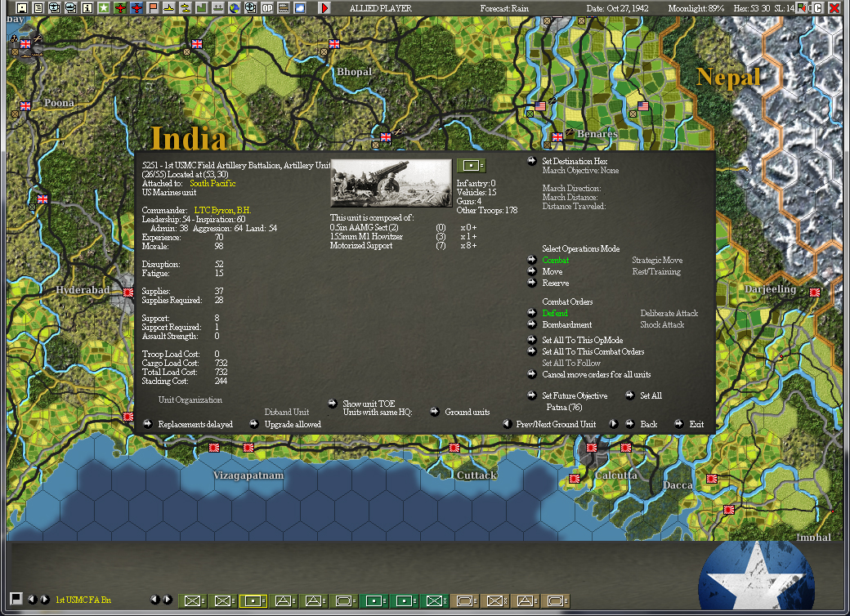The width and height of the screenshot is (850, 616).
Task: Click the white flag square icon bottom left
Action: pyautogui.click(x=16, y=599)
